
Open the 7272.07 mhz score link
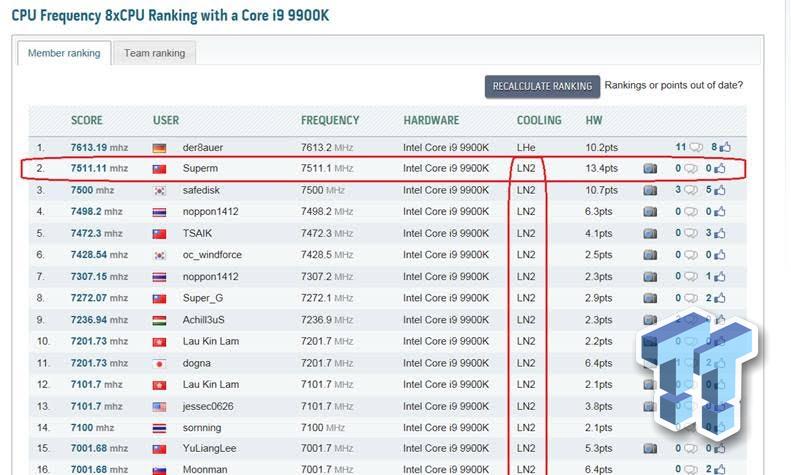(x=99, y=298)
